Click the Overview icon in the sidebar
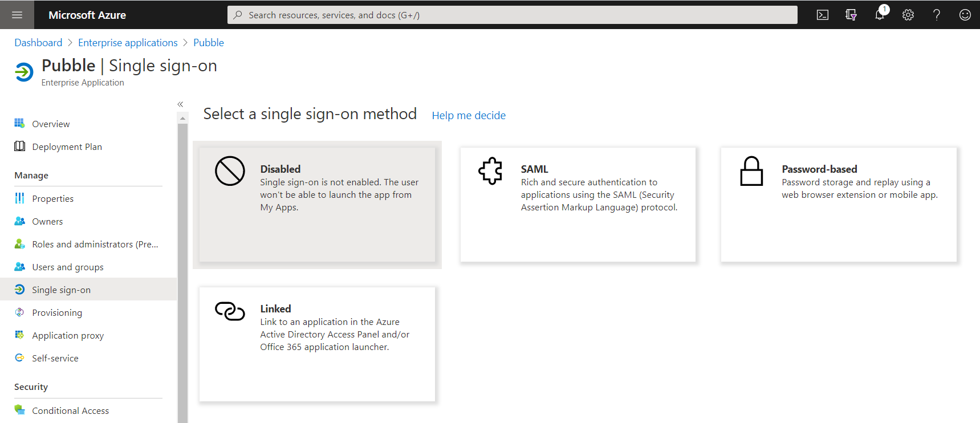Image resolution: width=980 pixels, height=423 pixels. tap(19, 123)
